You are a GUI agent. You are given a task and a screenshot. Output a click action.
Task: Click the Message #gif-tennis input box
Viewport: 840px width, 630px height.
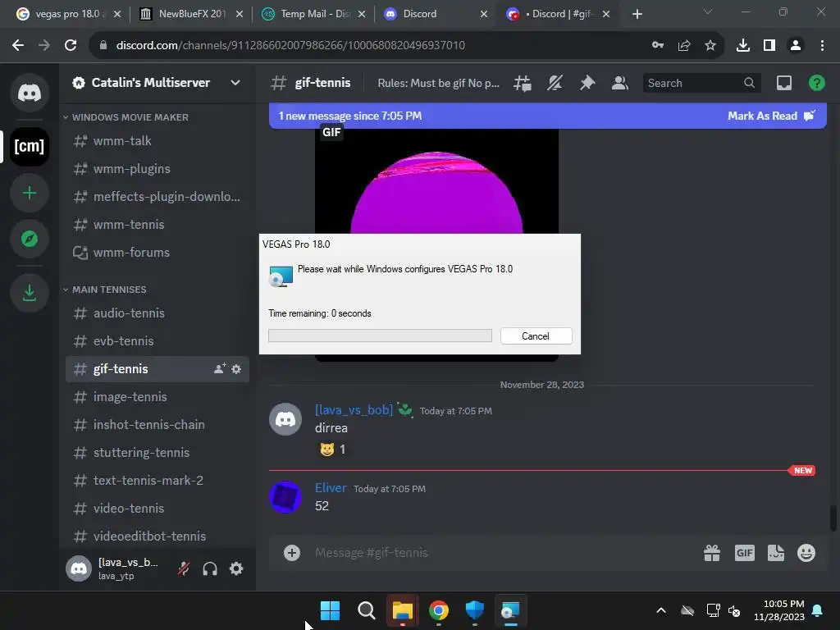point(504,553)
